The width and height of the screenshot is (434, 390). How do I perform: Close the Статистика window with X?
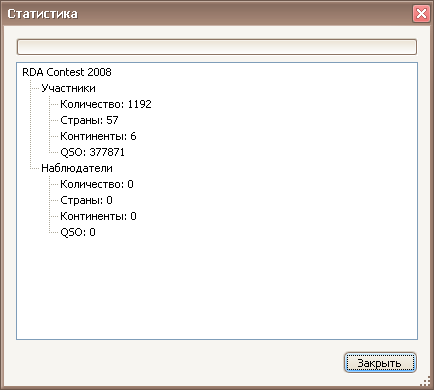(421, 14)
